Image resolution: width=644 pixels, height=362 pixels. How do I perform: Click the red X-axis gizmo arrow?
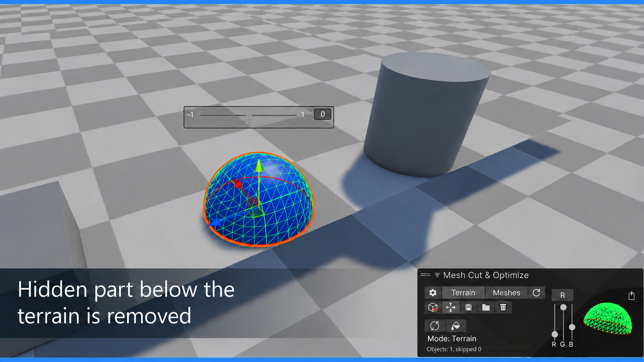click(x=238, y=184)
